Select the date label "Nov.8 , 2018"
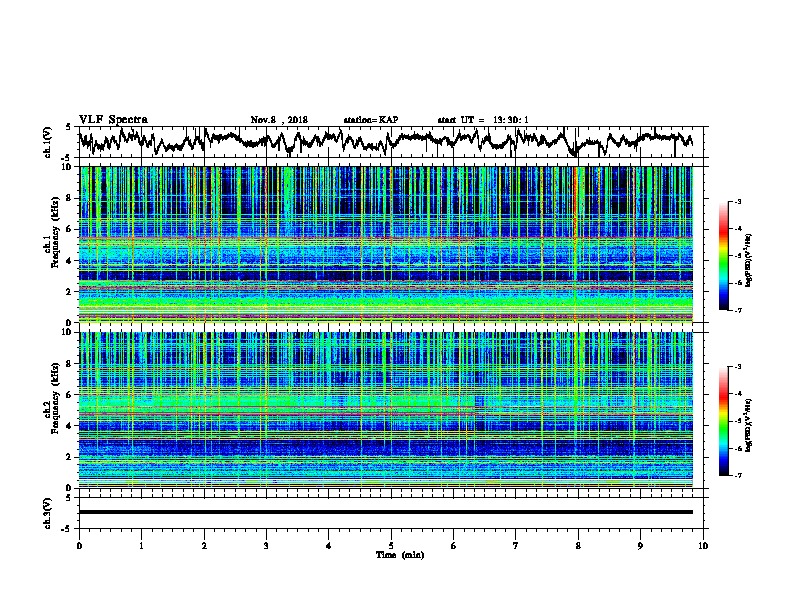The image size is (792, 612). click(x=279, y=120)
